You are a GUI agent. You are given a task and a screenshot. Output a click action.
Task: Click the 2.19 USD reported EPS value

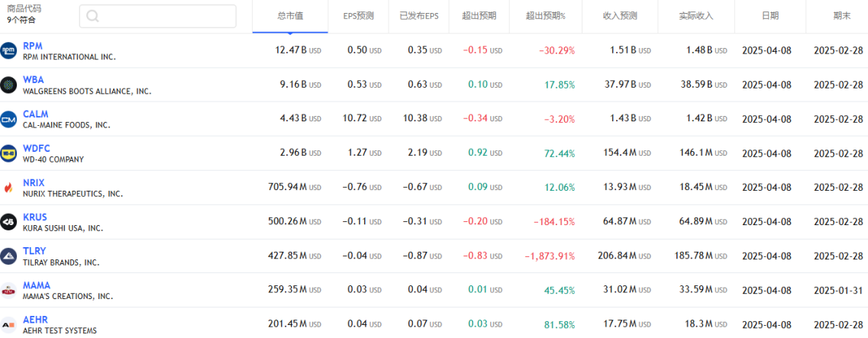click(424, 153)
